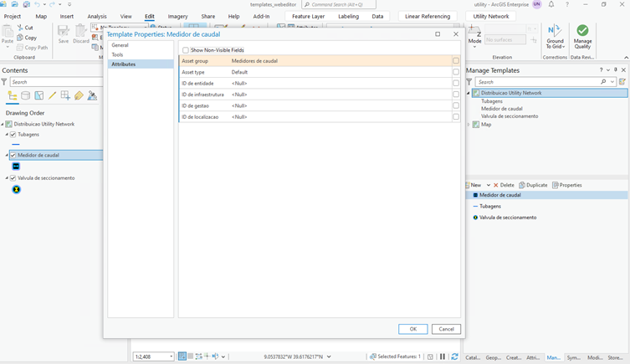Screen dimensions: 630x364
Task: Click the Discard edits icon
Action: (x=81, y=31)
